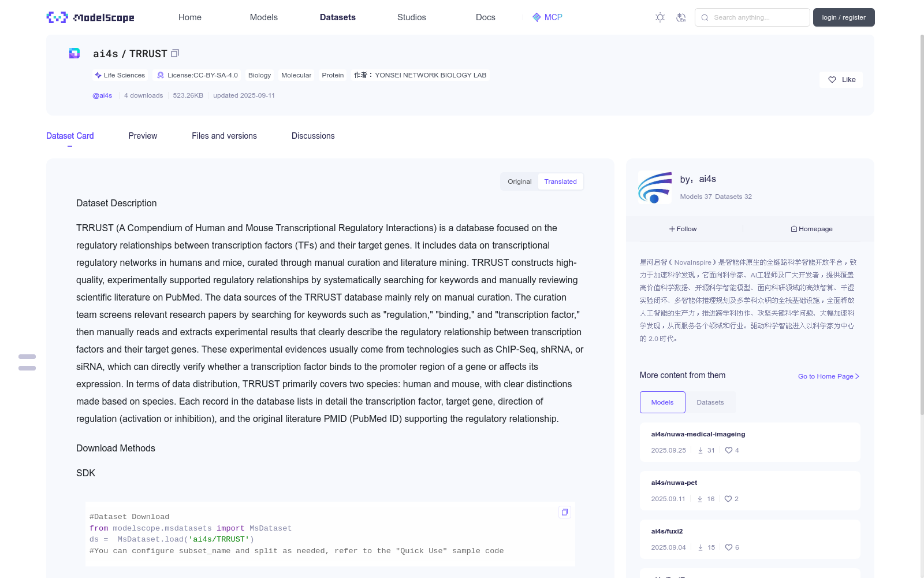Viewport: 924px width, 578px height.
Task: Click Go to Home Page link
Action: click(x=829, y=376)
